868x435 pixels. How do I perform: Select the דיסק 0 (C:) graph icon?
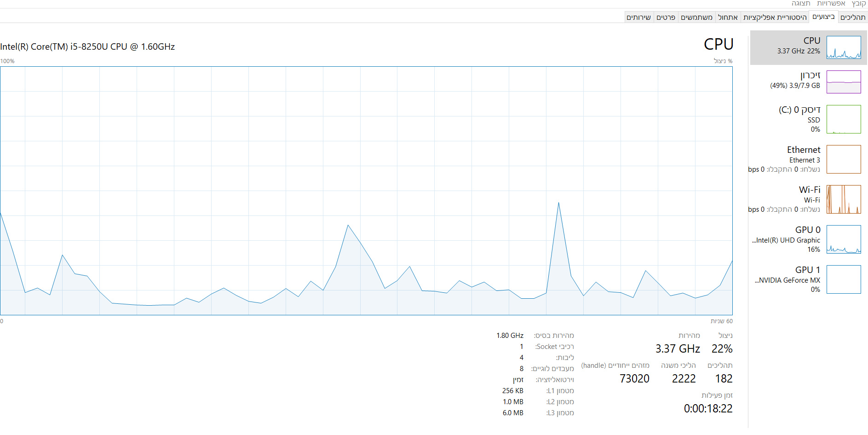point(844,119)
